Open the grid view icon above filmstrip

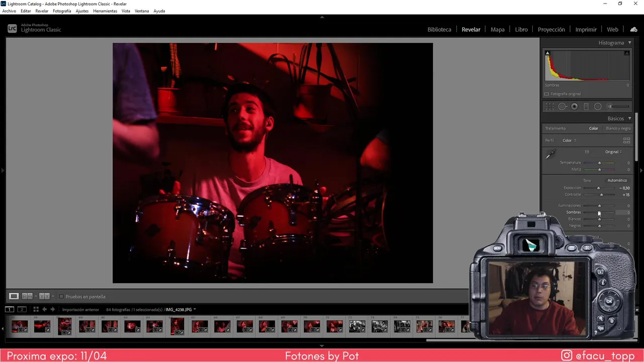click(x=36, y=309)
